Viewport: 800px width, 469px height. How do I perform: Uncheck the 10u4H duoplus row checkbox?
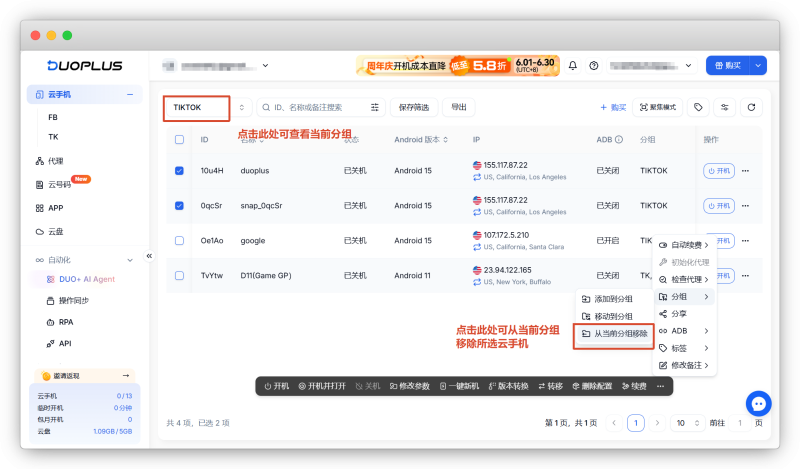[179, 170]
